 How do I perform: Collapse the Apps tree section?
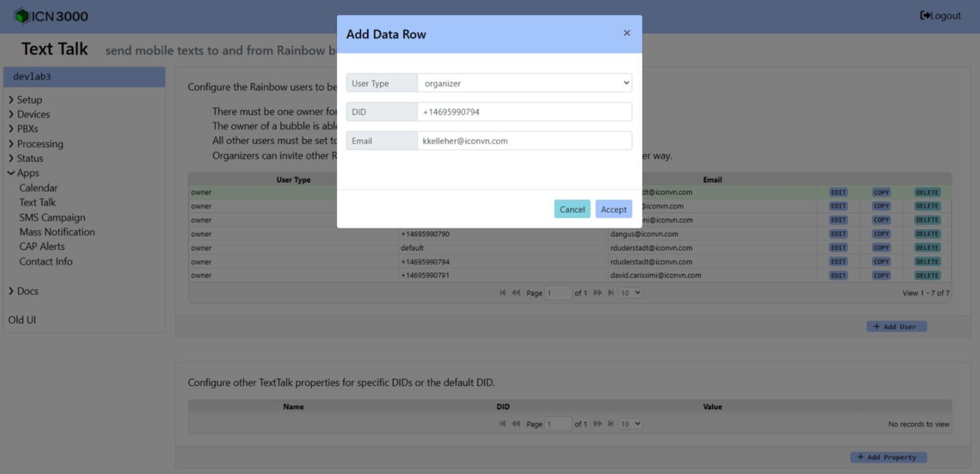(11, 173)
